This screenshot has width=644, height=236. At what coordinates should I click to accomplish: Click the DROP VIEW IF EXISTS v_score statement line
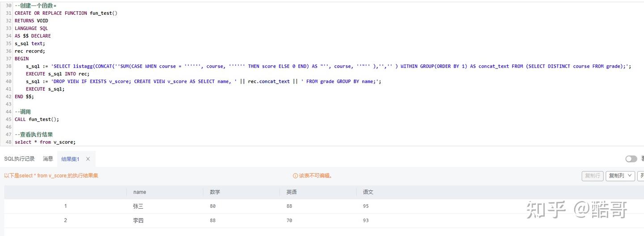203,82
